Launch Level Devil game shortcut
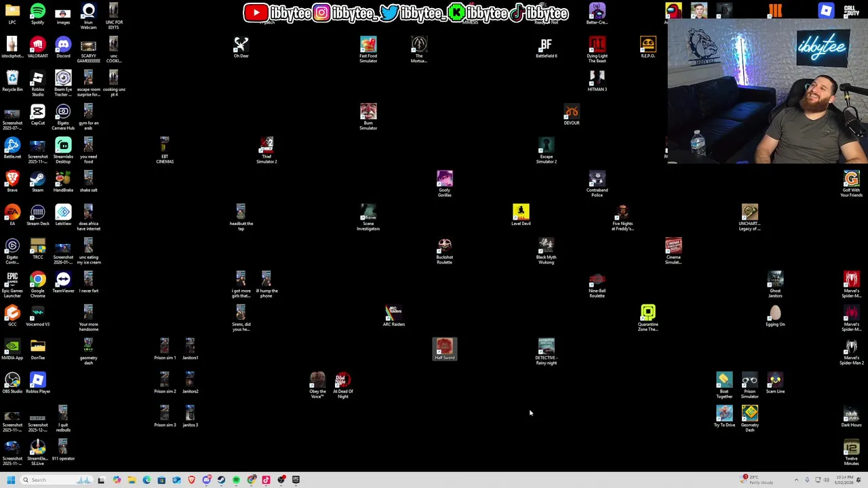Viewport: 868px width, 488px height. point(521,215)
